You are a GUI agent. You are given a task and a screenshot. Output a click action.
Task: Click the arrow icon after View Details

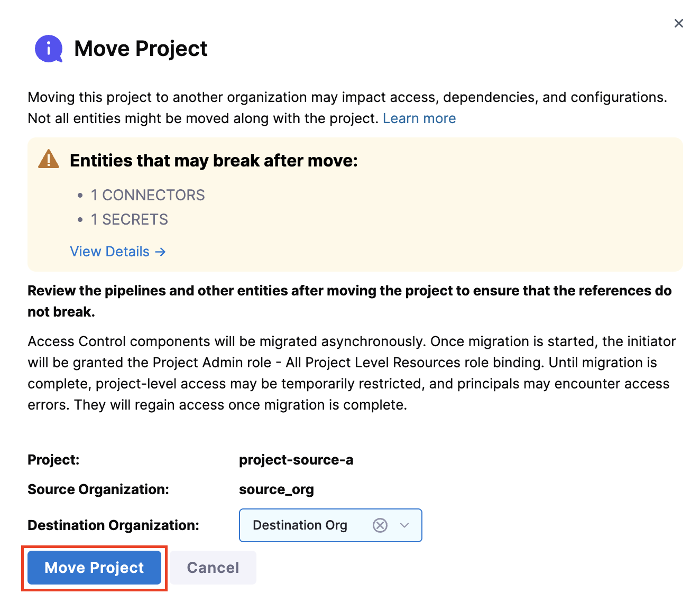pyautogui.click(x=161, y=252)
